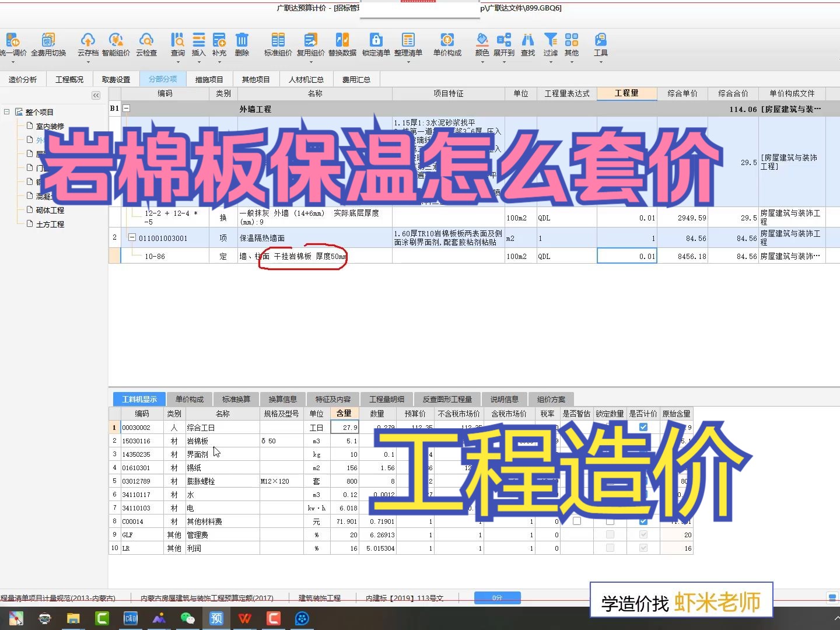
Task: Collapse the B1 外墙工程 section
Action: pos(126,108)
